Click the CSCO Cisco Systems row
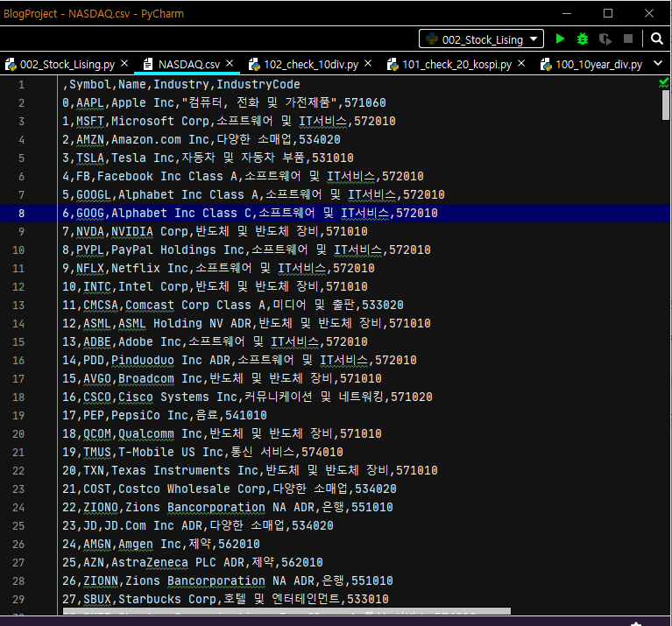This screenshot has width=672, height=626. (247, 397)
